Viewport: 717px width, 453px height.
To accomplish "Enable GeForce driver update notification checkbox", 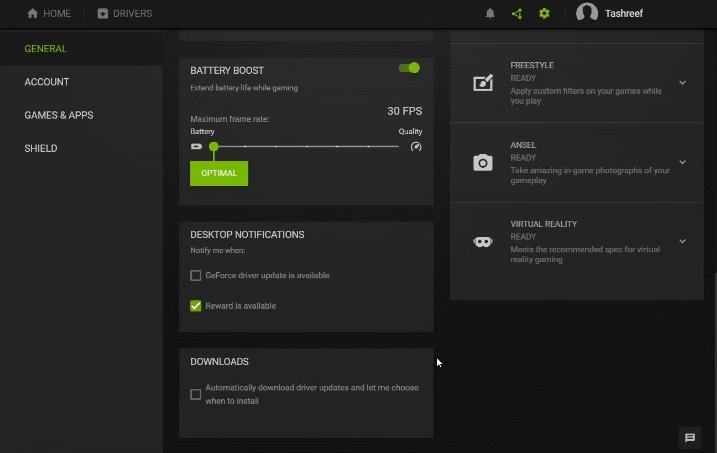I will pos(195,275).
